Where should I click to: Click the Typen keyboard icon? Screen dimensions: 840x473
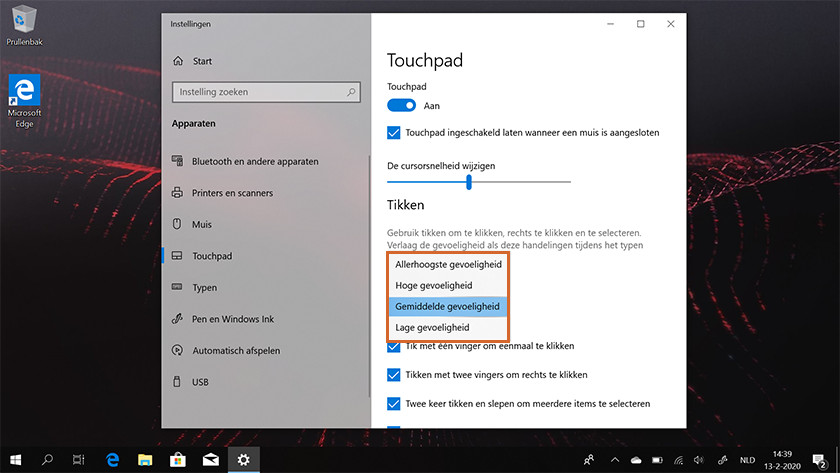click(177, 287)
